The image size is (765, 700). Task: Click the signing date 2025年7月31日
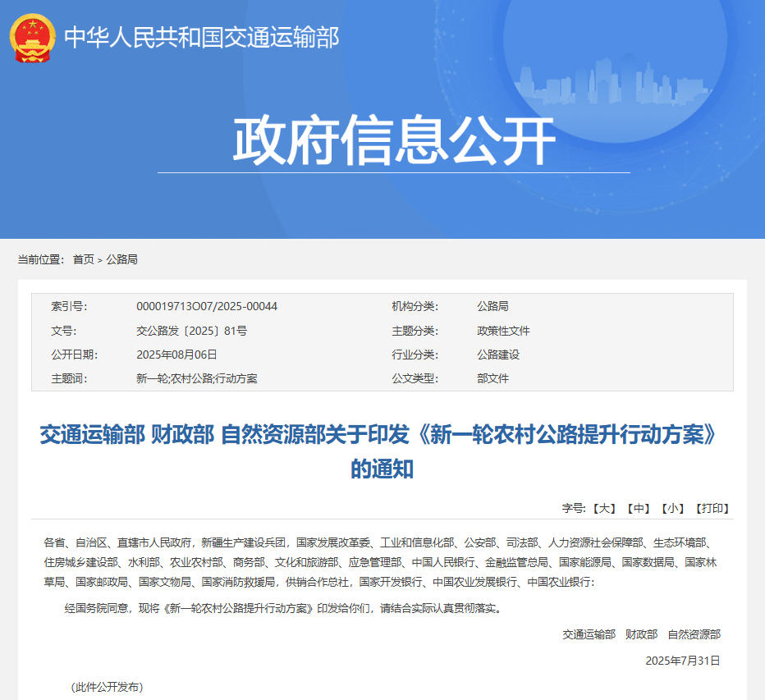[x=682, y=661]
